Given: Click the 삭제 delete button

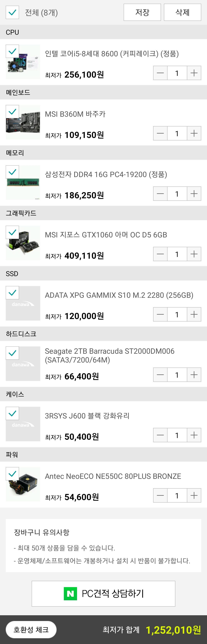Looking at the screenshot, I should pyautogui.click(x=182, y=12).
